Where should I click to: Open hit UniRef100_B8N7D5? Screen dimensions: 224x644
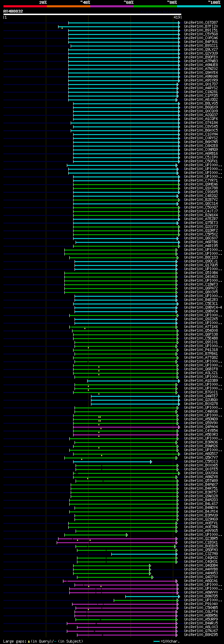(x=201, y=596)
